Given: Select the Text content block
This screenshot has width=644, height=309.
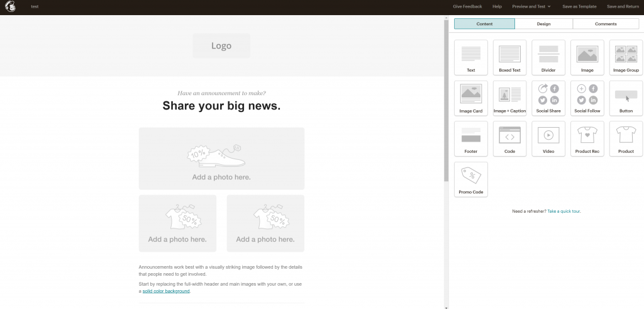Looking at the screenshot, I should click(x=470, y=57).
